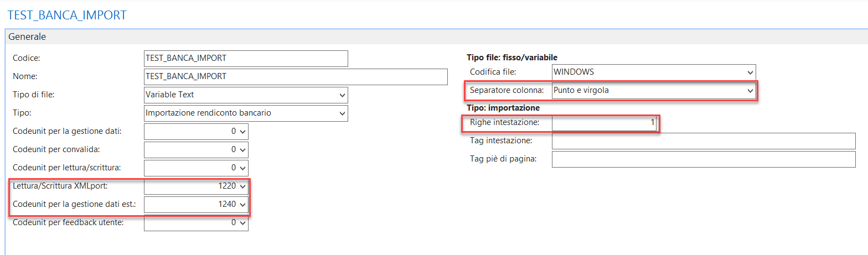Click the Nome text field

[296, 76]
